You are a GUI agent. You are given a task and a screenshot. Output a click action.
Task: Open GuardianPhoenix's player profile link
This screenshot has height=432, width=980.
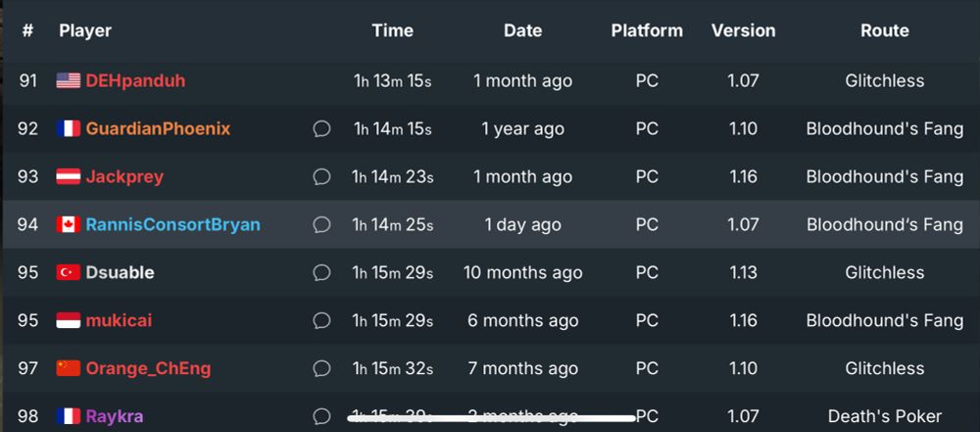[x=158, y=128]
